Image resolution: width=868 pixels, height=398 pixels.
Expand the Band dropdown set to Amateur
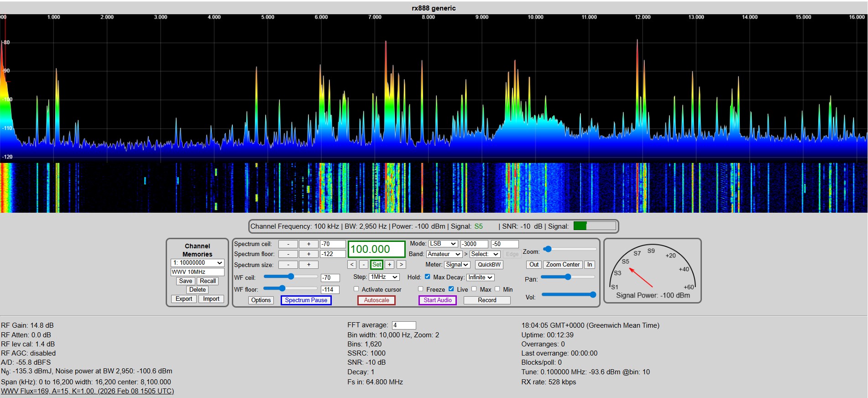(x=444, y=254)
